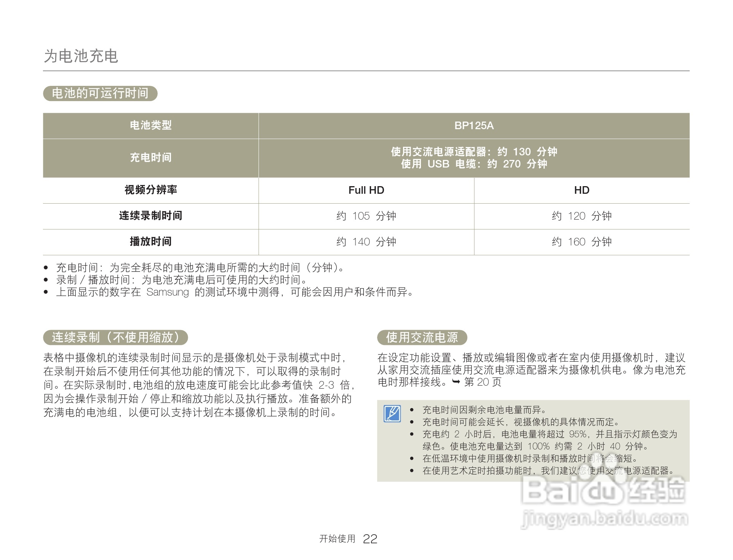Click the page number 22 at bottom
733x560 pixels.
(370, 538)
